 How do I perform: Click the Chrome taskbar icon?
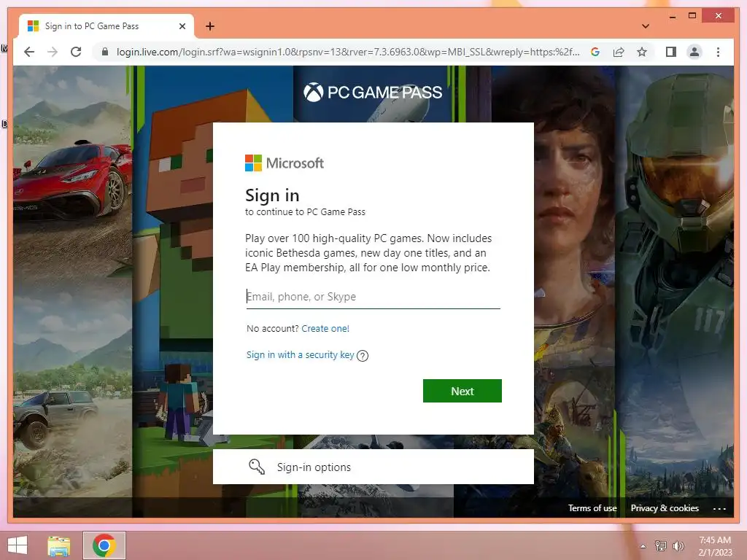104,545
